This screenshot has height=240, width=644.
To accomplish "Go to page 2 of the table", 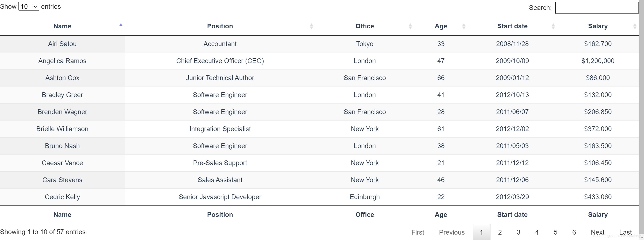I will (500, 232).
